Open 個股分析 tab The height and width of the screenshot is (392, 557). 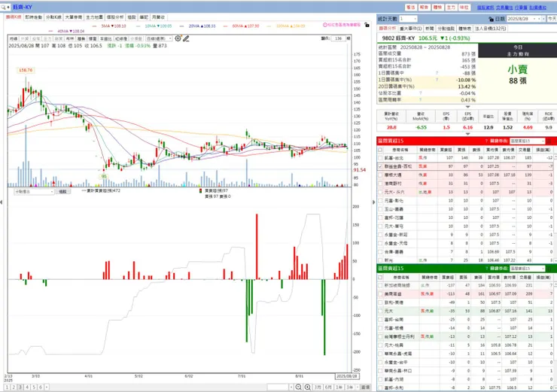click(x=115, y=17)
